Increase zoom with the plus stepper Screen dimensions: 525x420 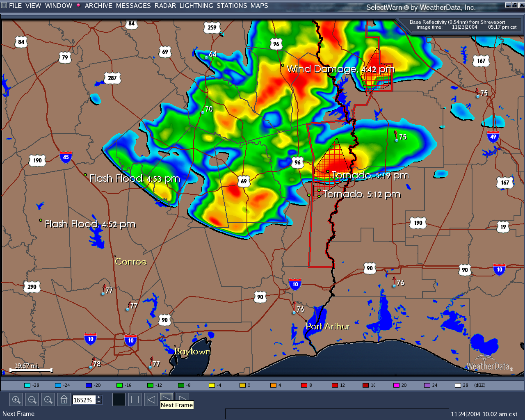coord(98,397)
